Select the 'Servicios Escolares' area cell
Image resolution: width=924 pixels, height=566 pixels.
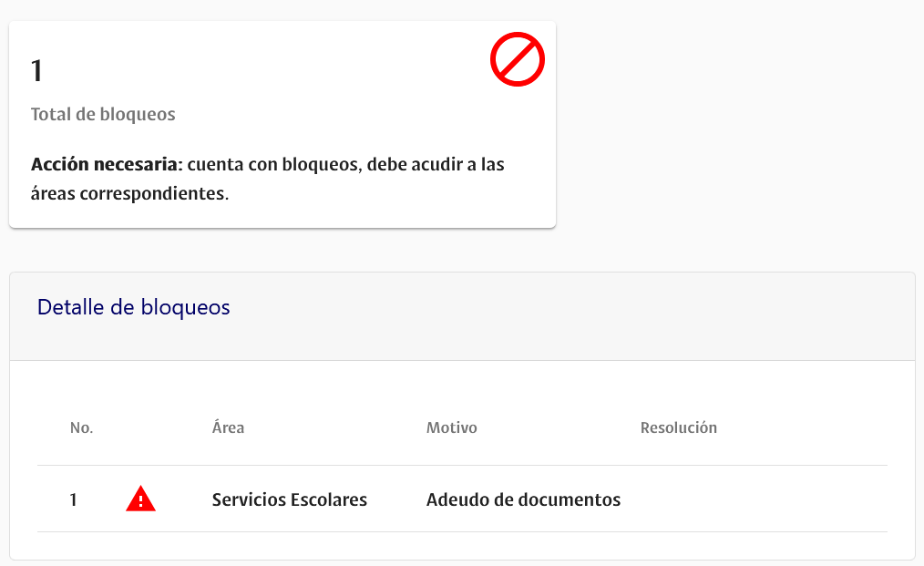click(x=289, y=499)
